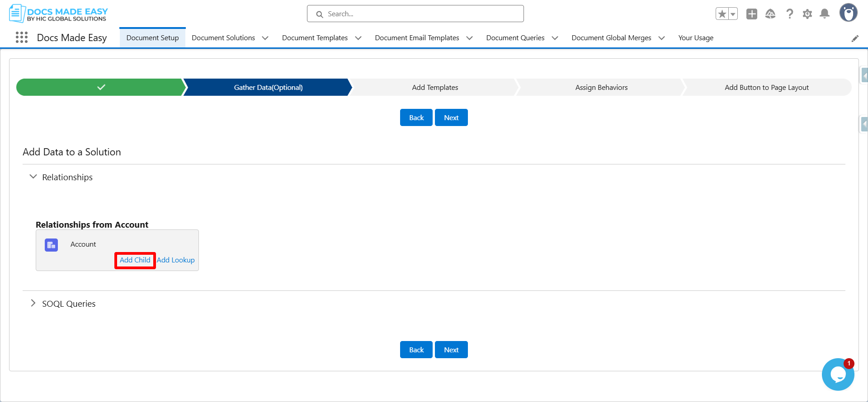Image resolution: width=868 pixels, height=402 pixels.
Task: Select the Add Templates step
Action: point(435,87)
